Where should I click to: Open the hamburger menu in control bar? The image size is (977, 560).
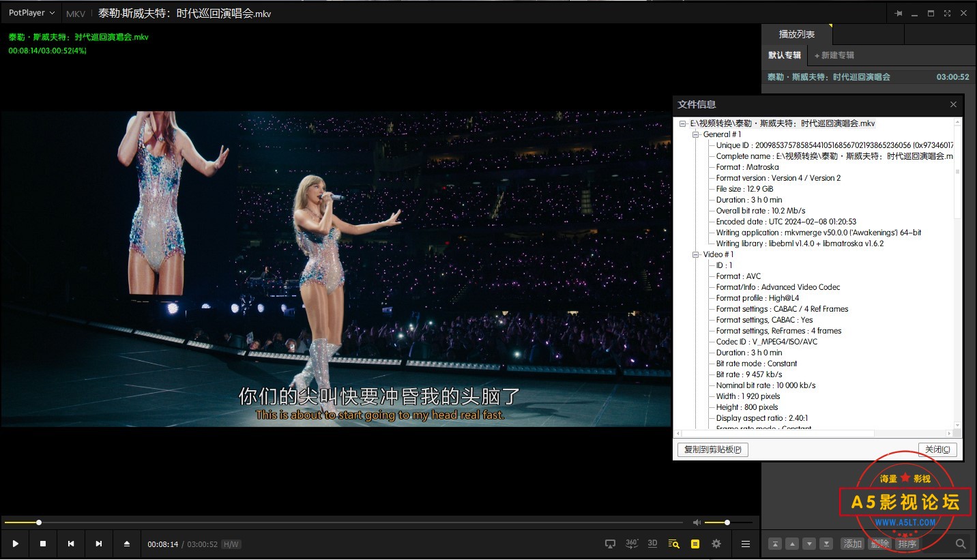tap(746, 544)
